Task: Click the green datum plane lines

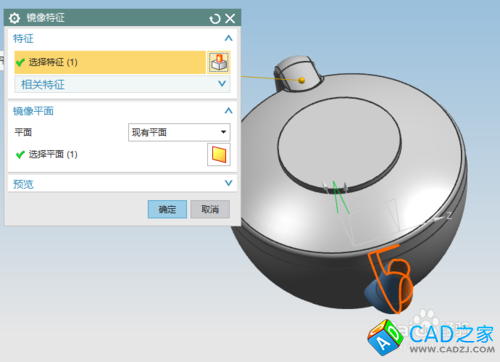Action: click(x=340, y=197)
